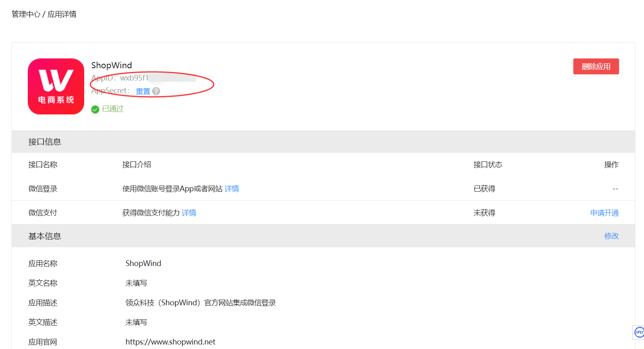This screenshot has width=644, height=349.
Task: Click the 接口介绍 column header
Action: pyautogui.click(x=136, y=165)
